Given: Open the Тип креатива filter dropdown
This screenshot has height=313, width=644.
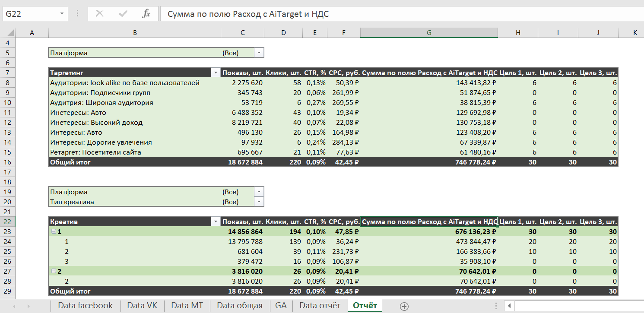Looking at the screenshot, I should 258,202.
